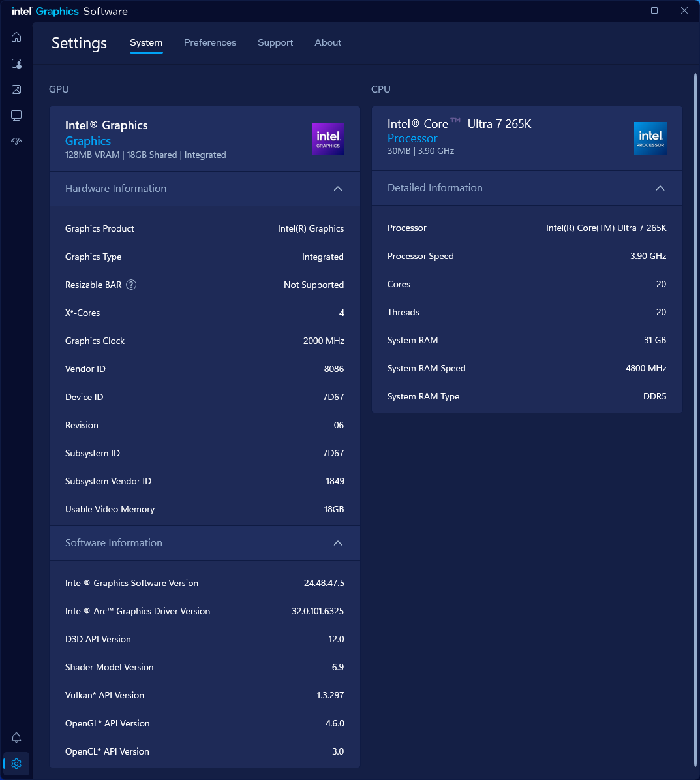
Task: Click the Processor name Intel(R) Core(TM) Ultra 7 265K
Action: coord(606,228)
